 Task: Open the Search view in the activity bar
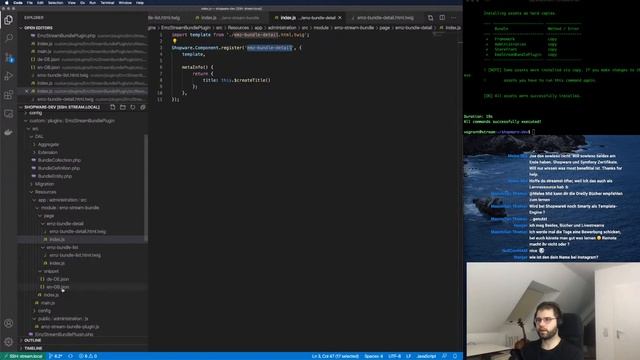pyautogui.click(x=9, y=38)
